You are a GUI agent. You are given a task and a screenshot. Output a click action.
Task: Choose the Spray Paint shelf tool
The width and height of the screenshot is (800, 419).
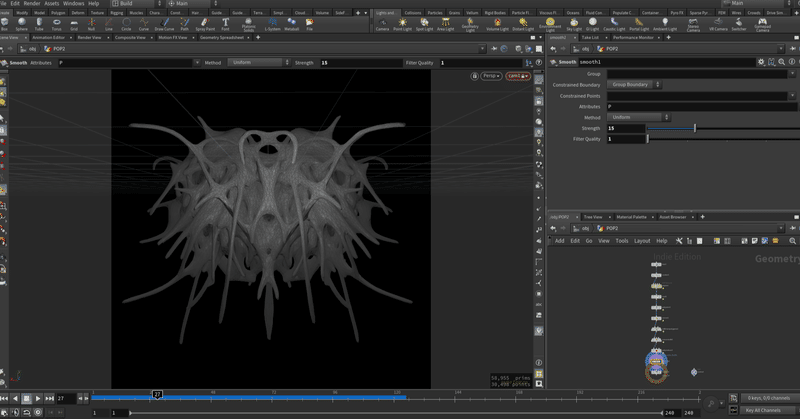tap(205, 24)
